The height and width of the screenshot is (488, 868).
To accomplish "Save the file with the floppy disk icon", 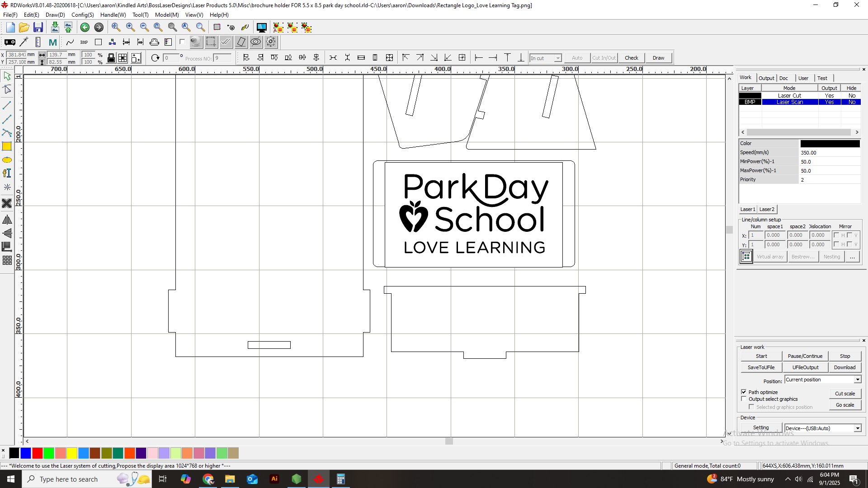I will click(38, 28).
